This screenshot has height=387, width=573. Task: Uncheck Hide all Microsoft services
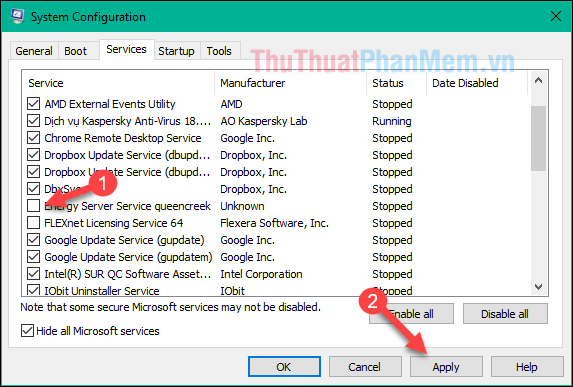click(27, 331)
